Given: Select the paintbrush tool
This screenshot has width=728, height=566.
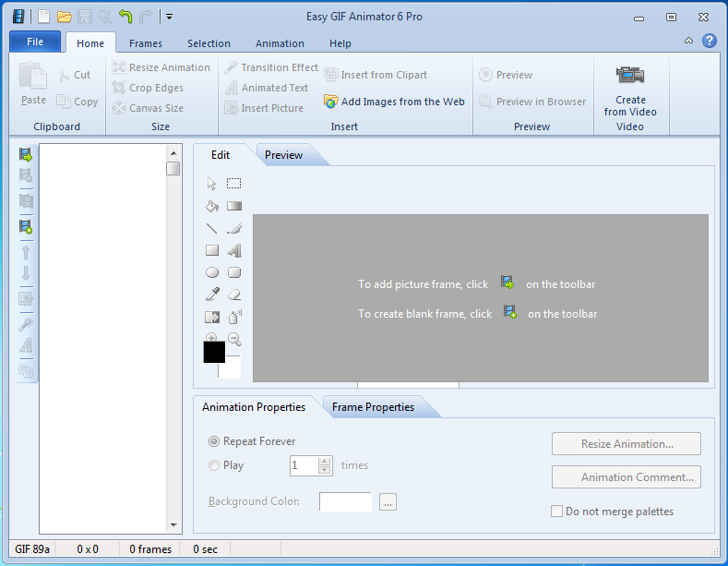Looking at the screenshot, I should pos(234,228).
